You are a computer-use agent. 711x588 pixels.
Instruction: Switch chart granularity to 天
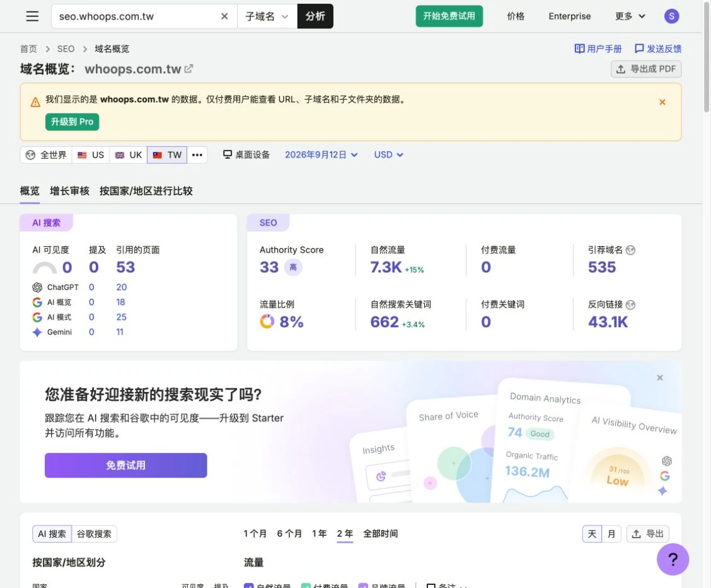click(x=592, y=534)
